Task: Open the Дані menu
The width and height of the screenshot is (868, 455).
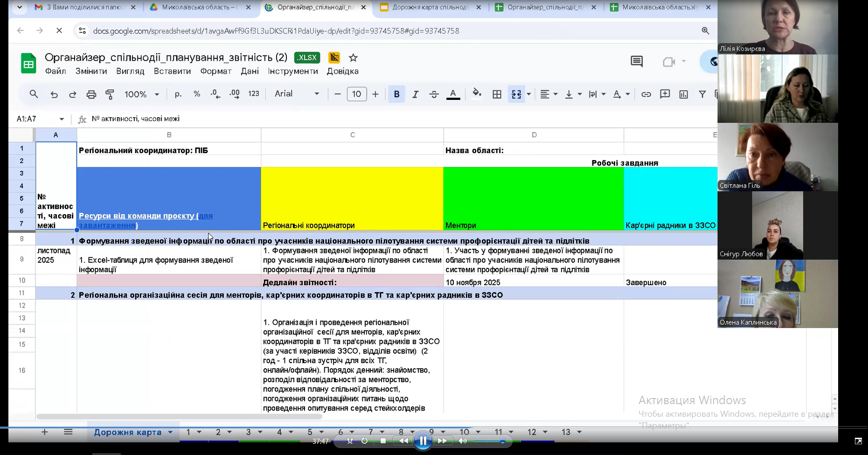Action: (250, 71)
